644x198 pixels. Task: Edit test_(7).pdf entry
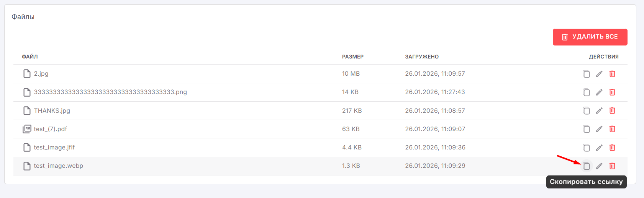coord(599,129)
